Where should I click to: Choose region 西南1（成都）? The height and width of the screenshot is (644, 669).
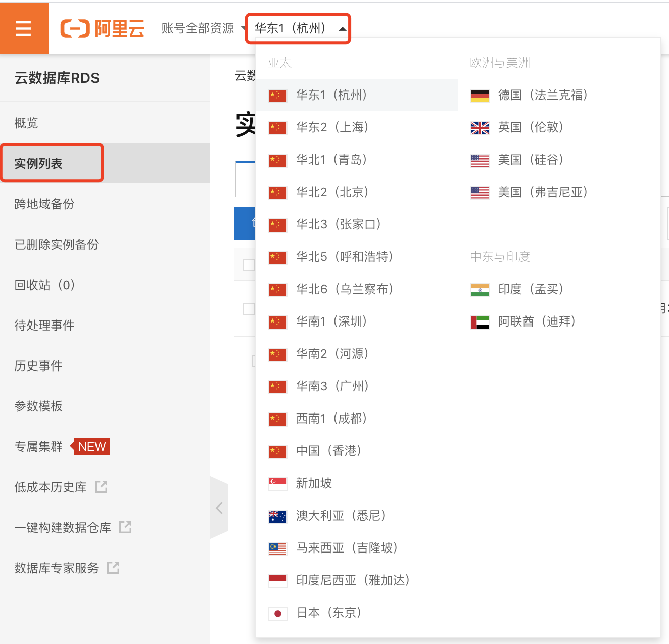357,419
